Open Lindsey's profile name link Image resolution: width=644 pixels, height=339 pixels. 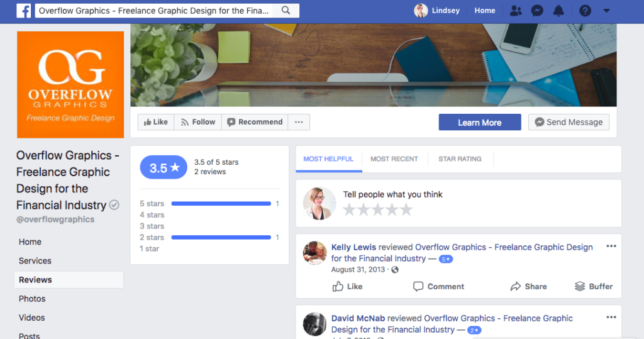446,11
